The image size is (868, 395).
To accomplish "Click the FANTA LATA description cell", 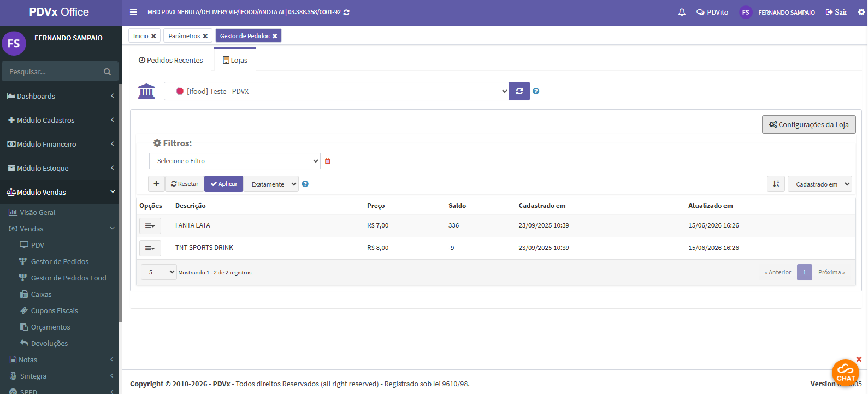I will tap(193, 225).
